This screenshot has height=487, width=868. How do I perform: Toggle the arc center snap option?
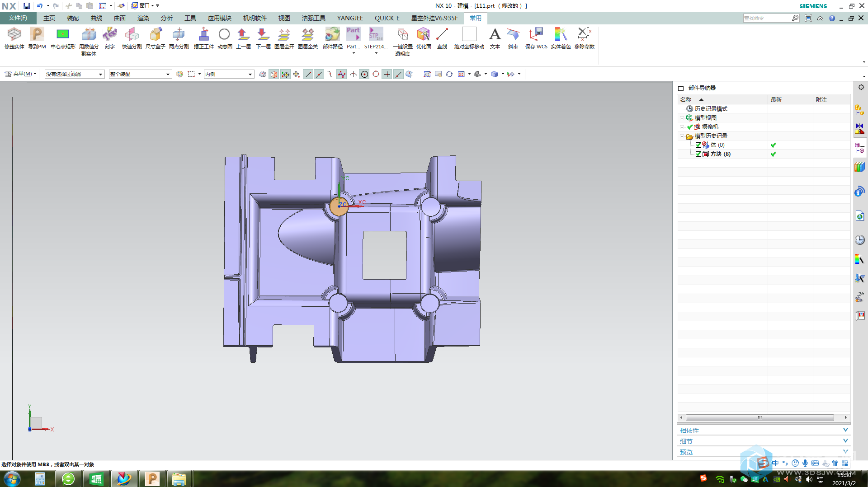[x=364, y=74]
